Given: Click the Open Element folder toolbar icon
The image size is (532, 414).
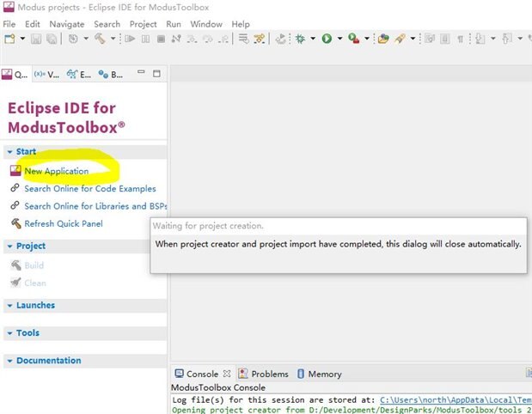Looking at the screenshot, I should 383,39.
